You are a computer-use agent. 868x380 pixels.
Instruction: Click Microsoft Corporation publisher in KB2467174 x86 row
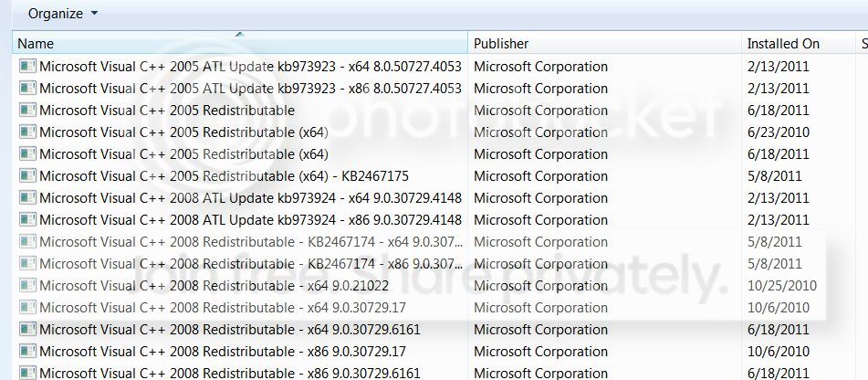coord(541,264)
